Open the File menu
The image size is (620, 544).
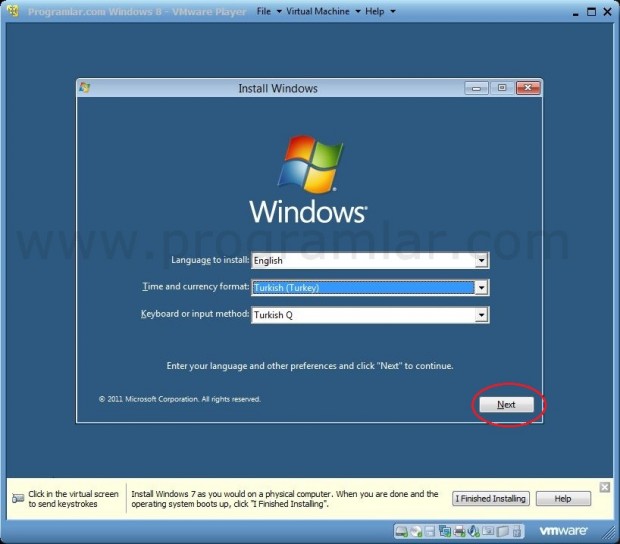(268, 11)
